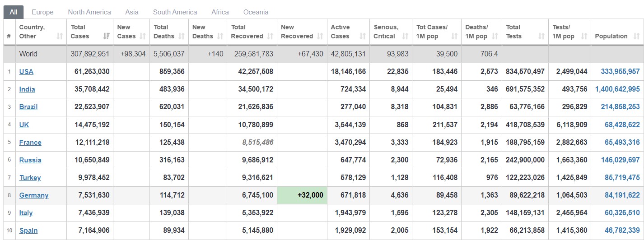Select Germany total deaths 114,712

click(172, 195)
